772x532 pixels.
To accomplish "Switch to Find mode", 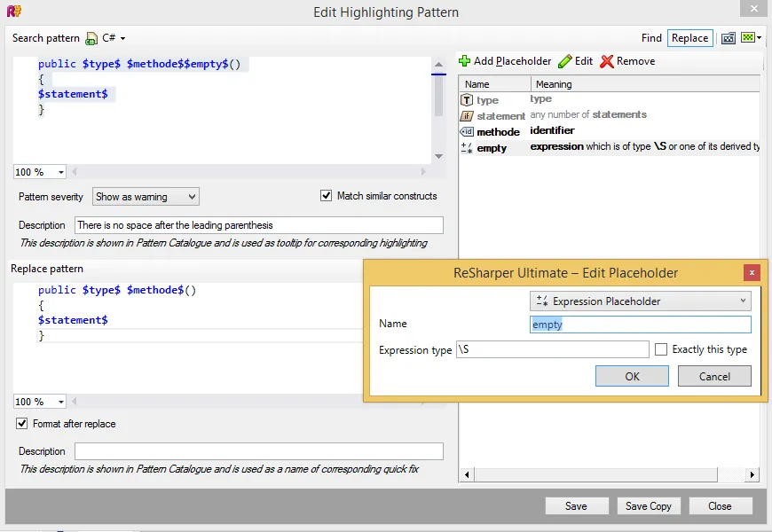I will (651, 38).
